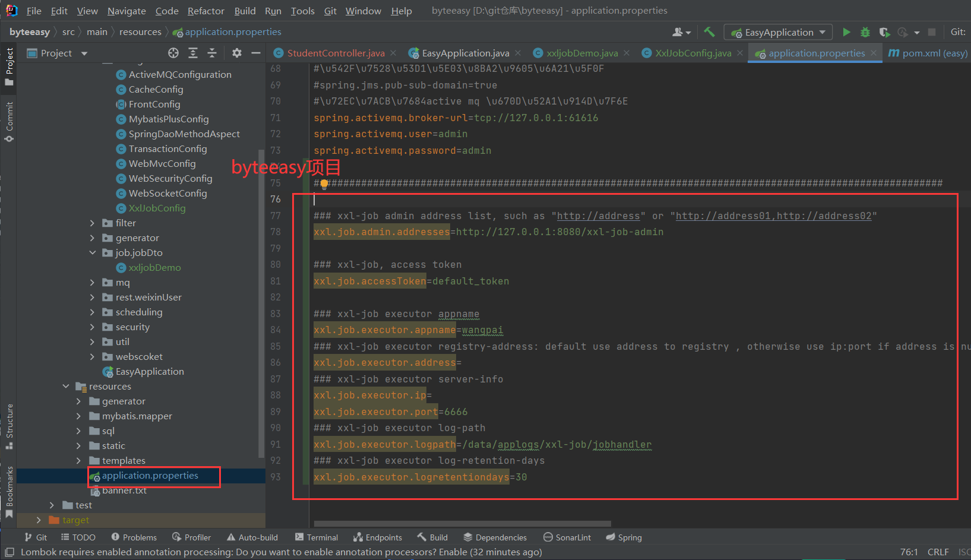Open the Problems tool window
The height and width of the screenshot is (560, 971).
pyautogui.click(x=134, y=537)
